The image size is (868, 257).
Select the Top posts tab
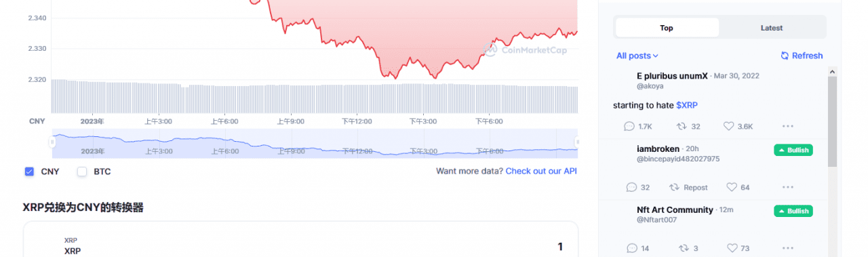(x=667, y=28)
